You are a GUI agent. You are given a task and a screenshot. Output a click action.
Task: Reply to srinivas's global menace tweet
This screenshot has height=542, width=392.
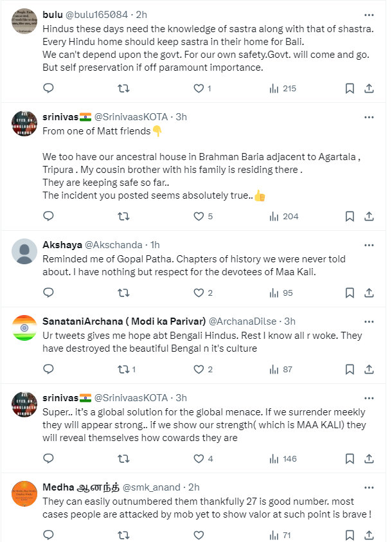(x=48, y=458)
